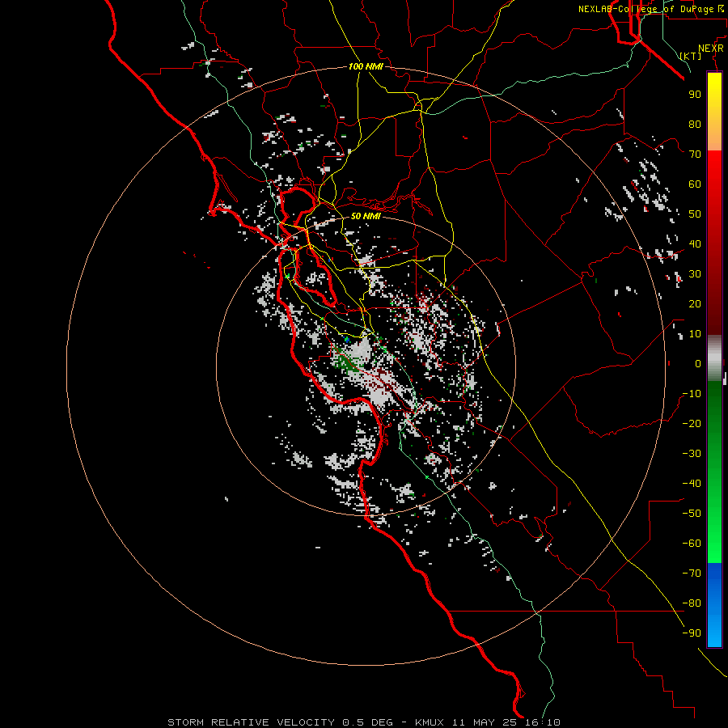Pick the orange segment of the color bar
The height and width of the screenshot is (728, 728).
click(x=714, y=134)
